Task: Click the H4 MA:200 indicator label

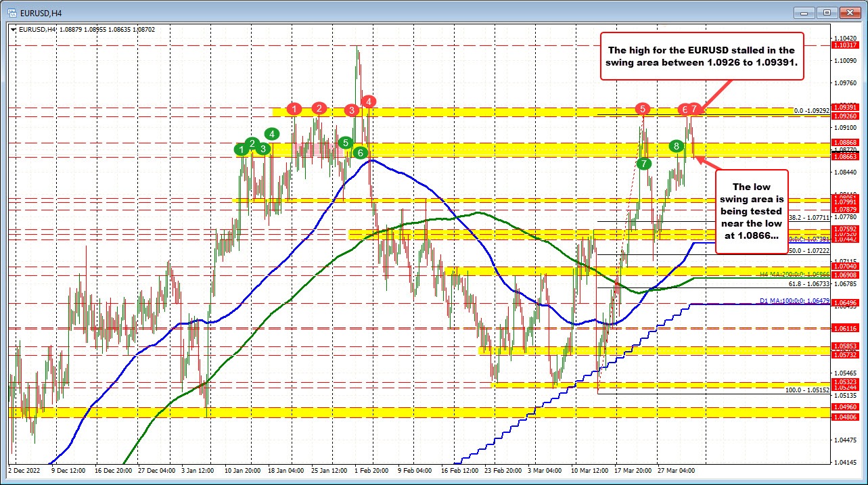Action: tap(785, 274)
